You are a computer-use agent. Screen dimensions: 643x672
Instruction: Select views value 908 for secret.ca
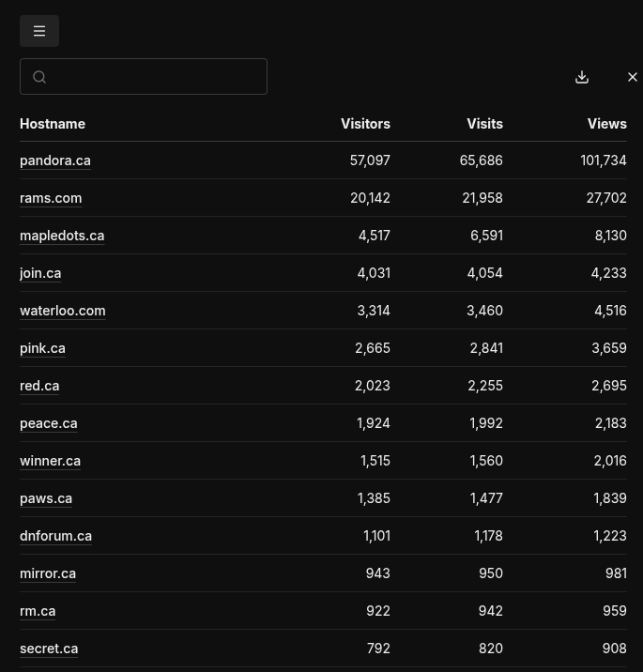coord(615,649)
